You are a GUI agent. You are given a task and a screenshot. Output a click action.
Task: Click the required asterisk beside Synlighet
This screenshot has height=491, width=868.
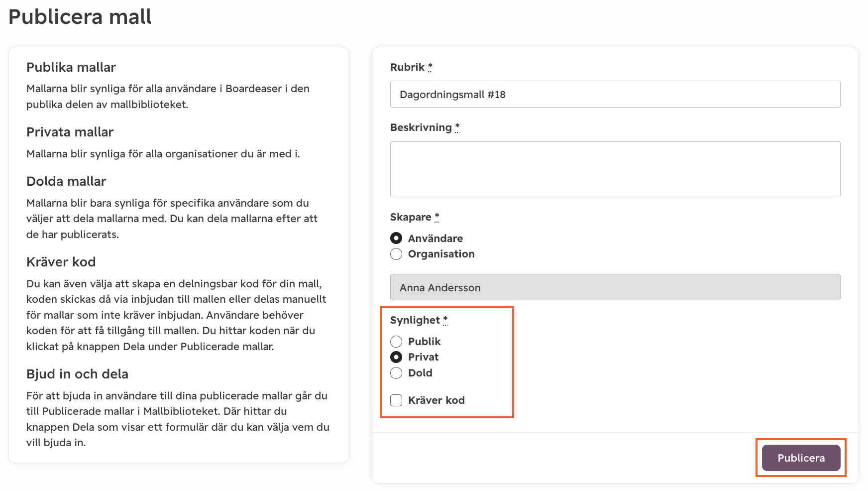445,320
